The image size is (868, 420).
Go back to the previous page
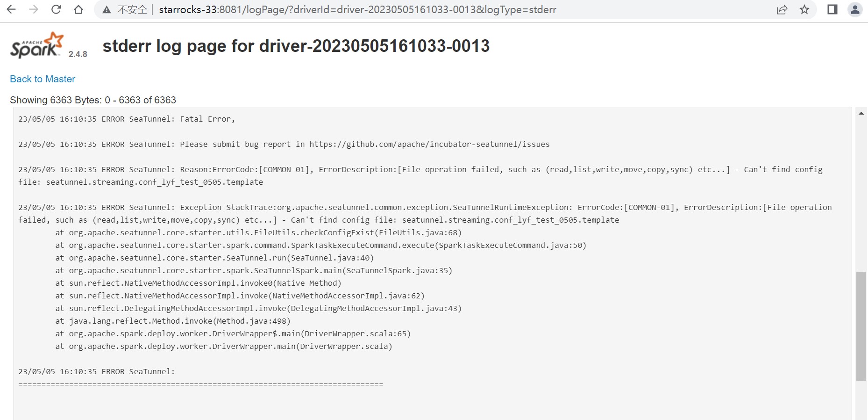point(11,9)
